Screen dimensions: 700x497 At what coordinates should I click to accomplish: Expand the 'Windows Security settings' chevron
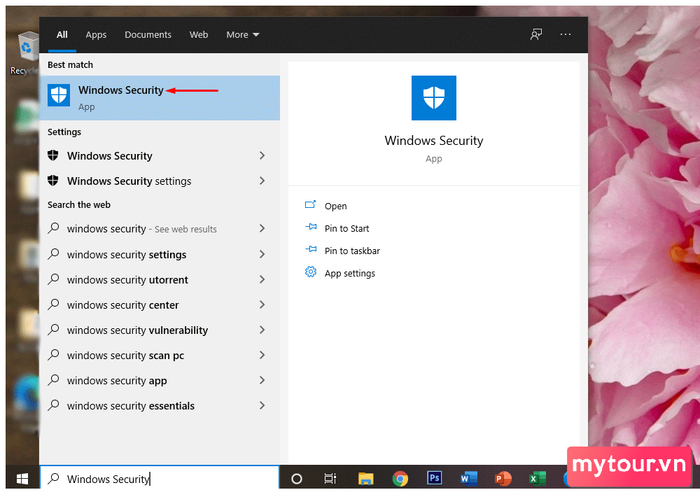tap(262, 180)
